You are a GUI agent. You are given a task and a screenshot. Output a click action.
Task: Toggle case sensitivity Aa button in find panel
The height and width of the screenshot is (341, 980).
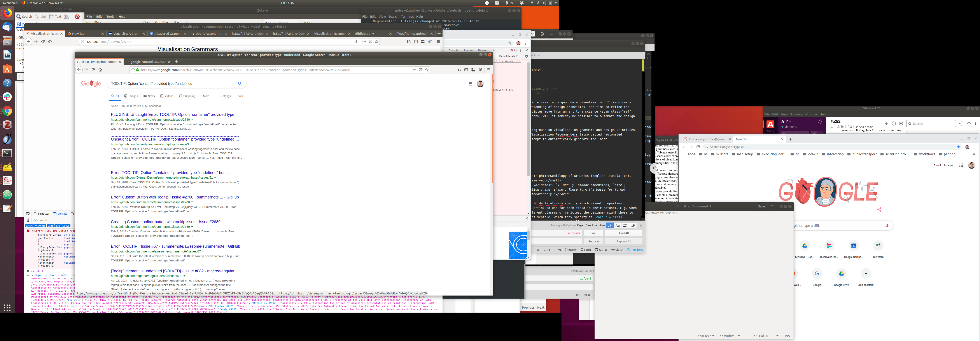618,225
